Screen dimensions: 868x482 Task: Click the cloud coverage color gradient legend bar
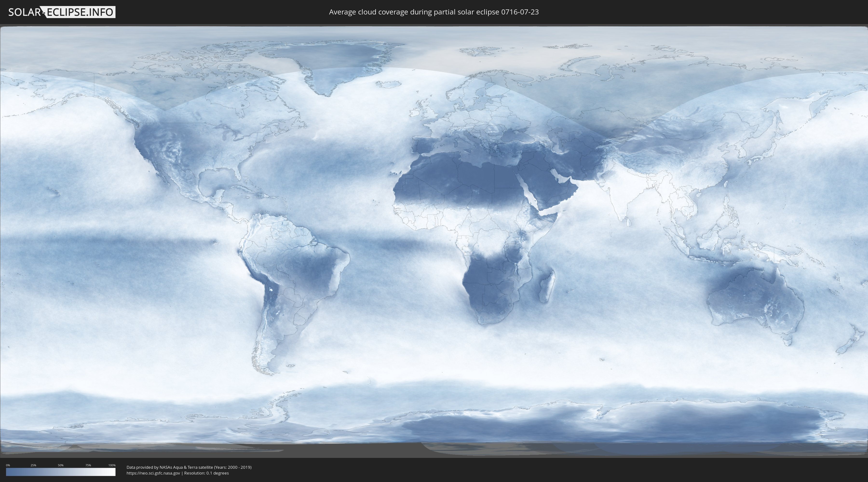61,472
